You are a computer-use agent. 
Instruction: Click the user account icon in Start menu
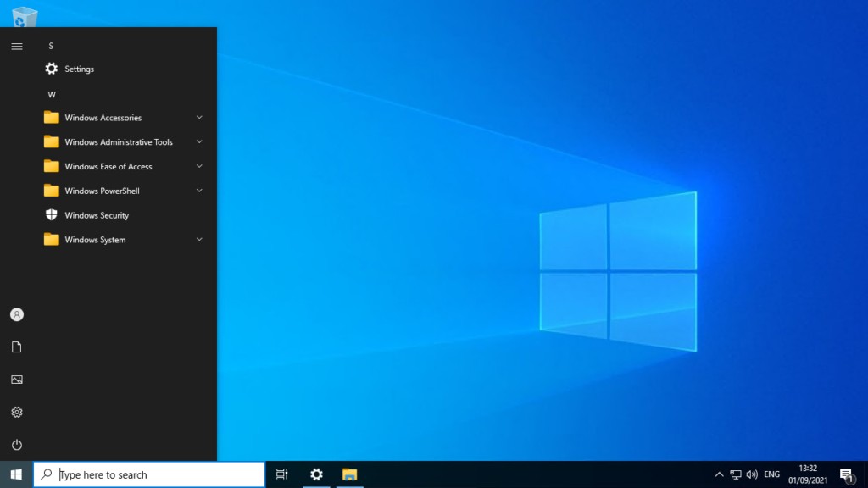click(16, 313)
